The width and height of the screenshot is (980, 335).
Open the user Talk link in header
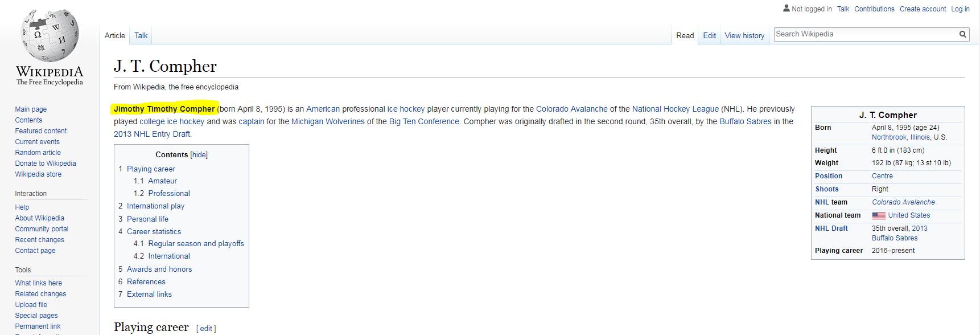[x=843, y=9]
